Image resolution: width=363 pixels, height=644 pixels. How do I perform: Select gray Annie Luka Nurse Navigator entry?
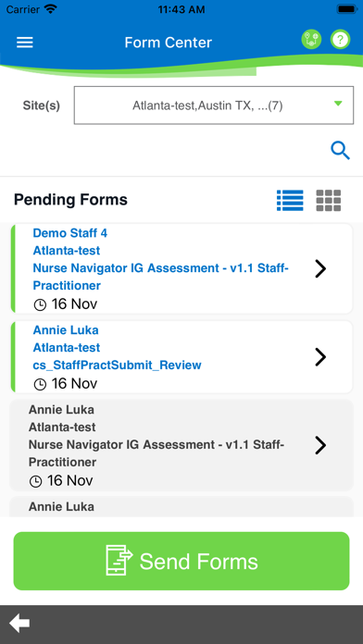tap(181, 445)
